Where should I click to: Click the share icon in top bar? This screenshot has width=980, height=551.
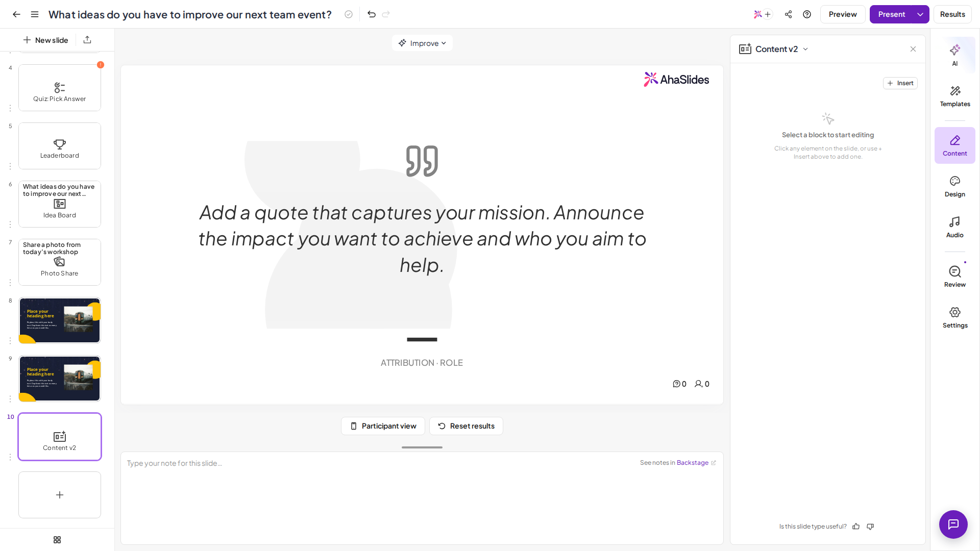pos(788,14)
